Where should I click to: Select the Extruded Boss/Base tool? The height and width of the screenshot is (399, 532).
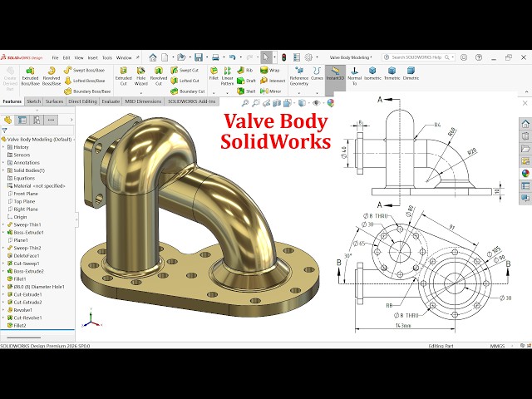coord(30,76)
